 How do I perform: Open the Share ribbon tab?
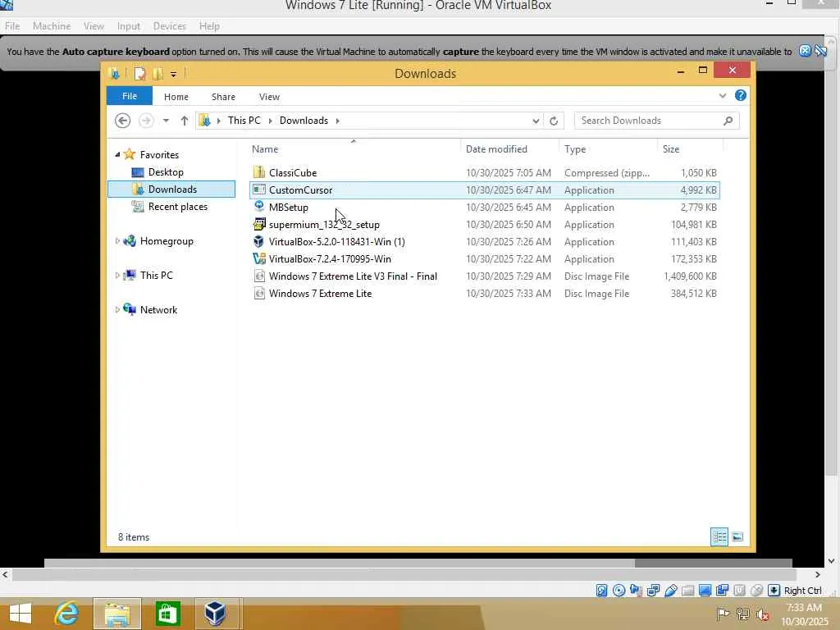(x=223, y=97)
